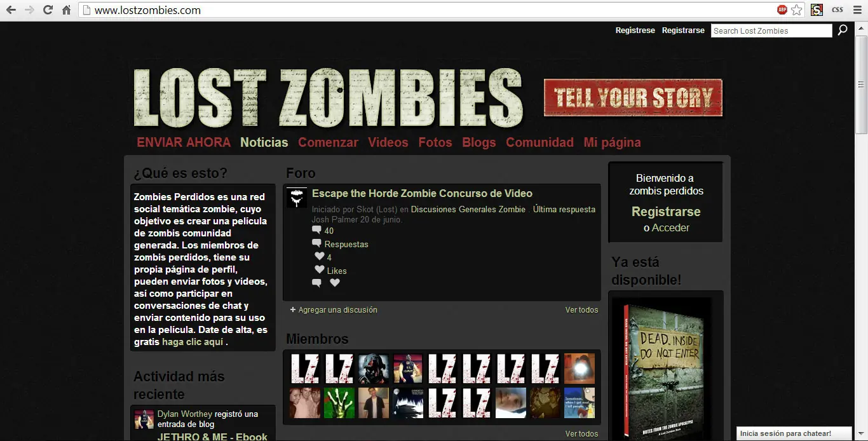Open the Comunidad menu item

click(x=539, y=142)
